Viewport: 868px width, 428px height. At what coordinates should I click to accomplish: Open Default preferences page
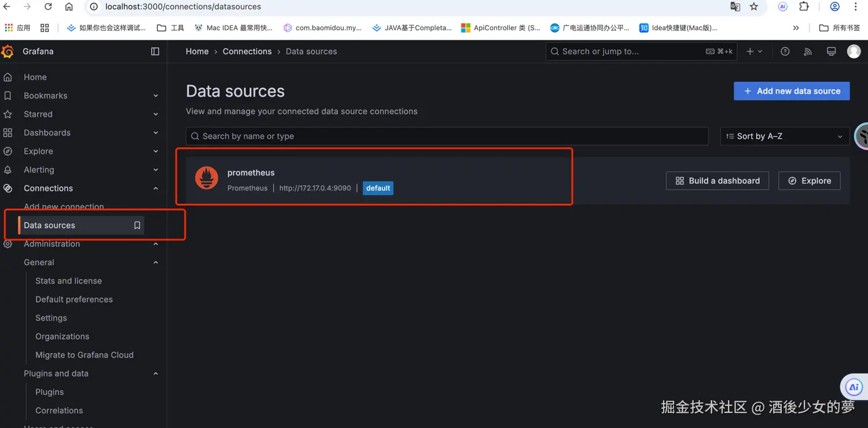74,299
